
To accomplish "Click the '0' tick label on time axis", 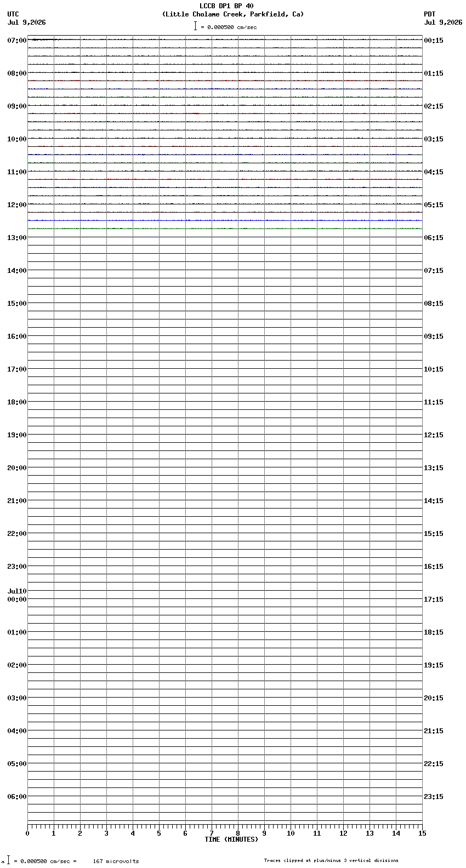I will [27, 833].
